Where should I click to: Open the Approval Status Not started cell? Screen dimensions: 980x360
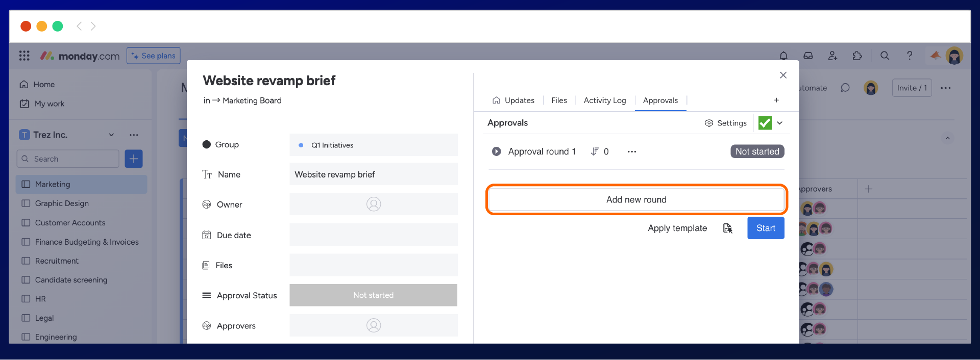tap(374, 295)
